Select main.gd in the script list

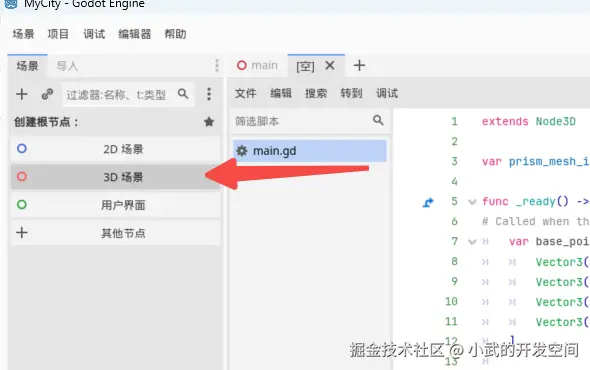(309, 151)
